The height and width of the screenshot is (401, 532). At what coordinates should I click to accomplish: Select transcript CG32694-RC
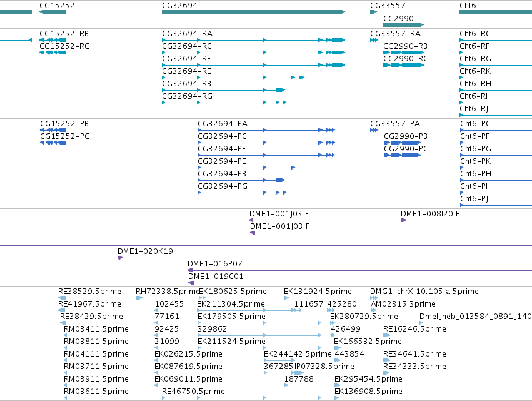click(187, 46)
